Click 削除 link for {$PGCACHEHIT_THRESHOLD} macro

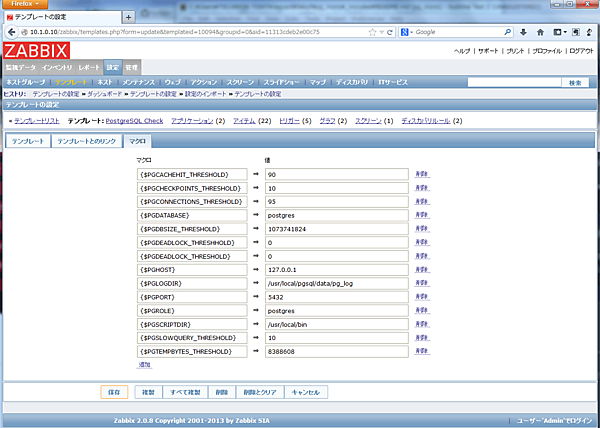click(422, 173)
